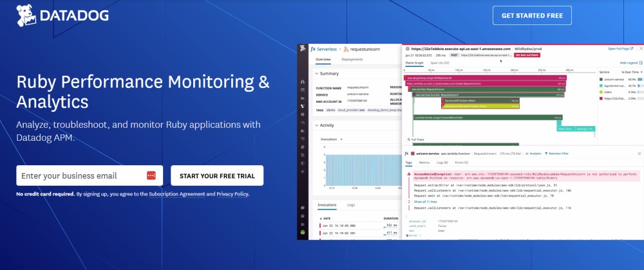Hide the flame graph legend
The image size is (644, 270).
(x=628, y=63)
